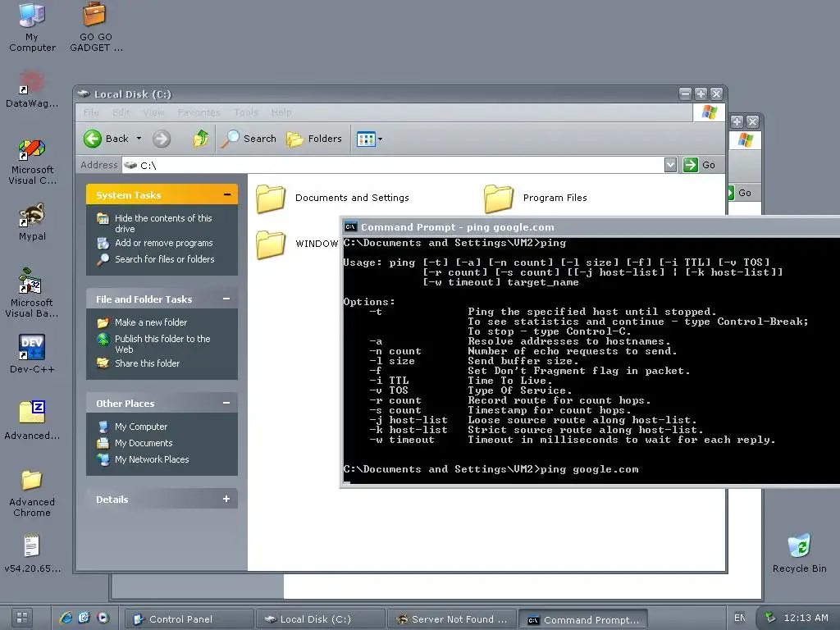Image resolution: width=840 pixels, height=630 pixels.
Task: Go to My Documents in Other Places
Action: click(x=144, y=443)
